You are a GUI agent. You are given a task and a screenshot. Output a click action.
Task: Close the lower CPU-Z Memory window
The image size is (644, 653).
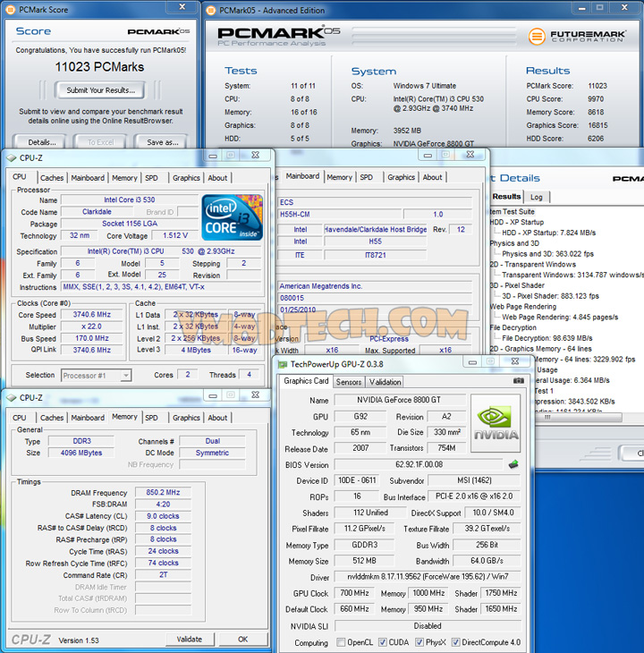[x=255, y=394]
